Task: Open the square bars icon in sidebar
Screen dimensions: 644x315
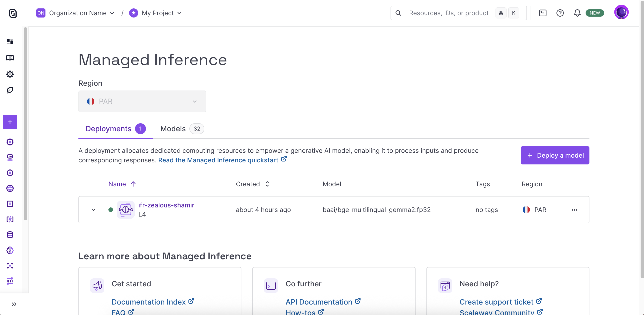Action: [x=10, y=204]
